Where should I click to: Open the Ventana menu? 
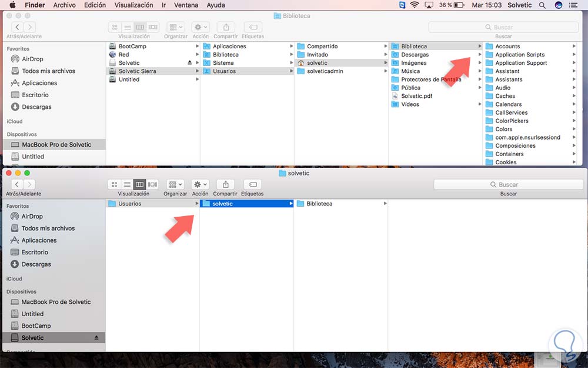pos(186,5)
